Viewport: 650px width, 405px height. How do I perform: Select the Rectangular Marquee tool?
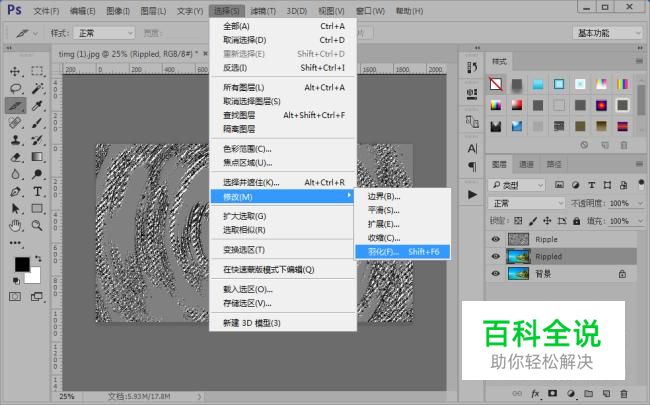coord(37,71)
